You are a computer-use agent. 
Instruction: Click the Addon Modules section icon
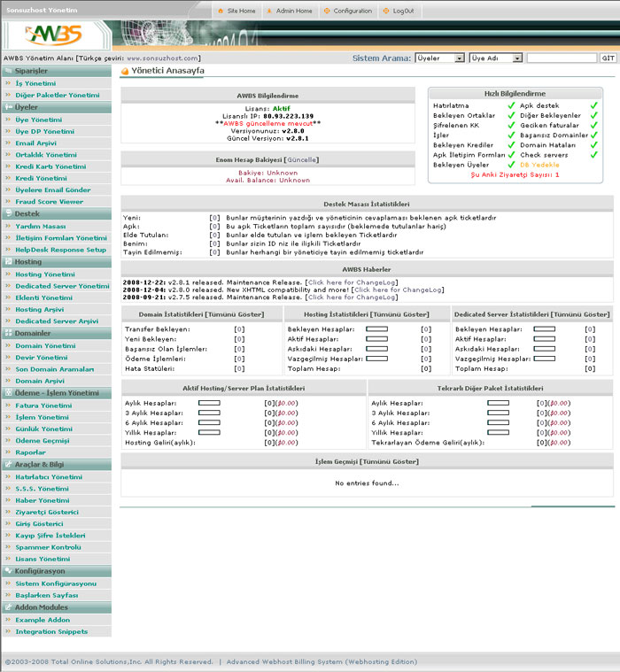coord(8,607)
